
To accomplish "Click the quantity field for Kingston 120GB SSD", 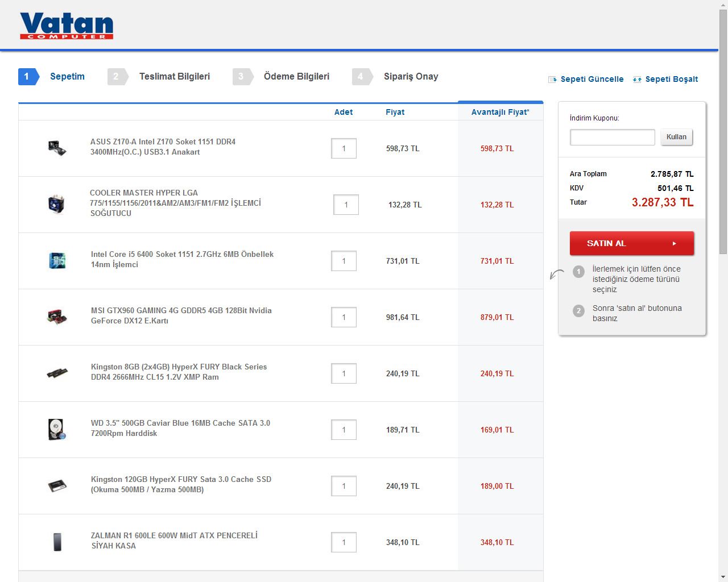I will (344, 486).
